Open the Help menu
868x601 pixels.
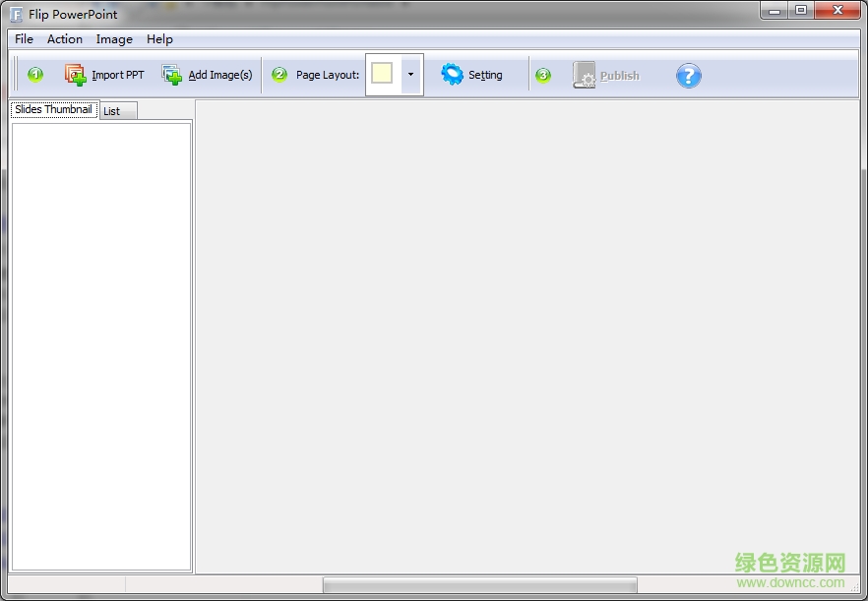[x=159, y=39]
